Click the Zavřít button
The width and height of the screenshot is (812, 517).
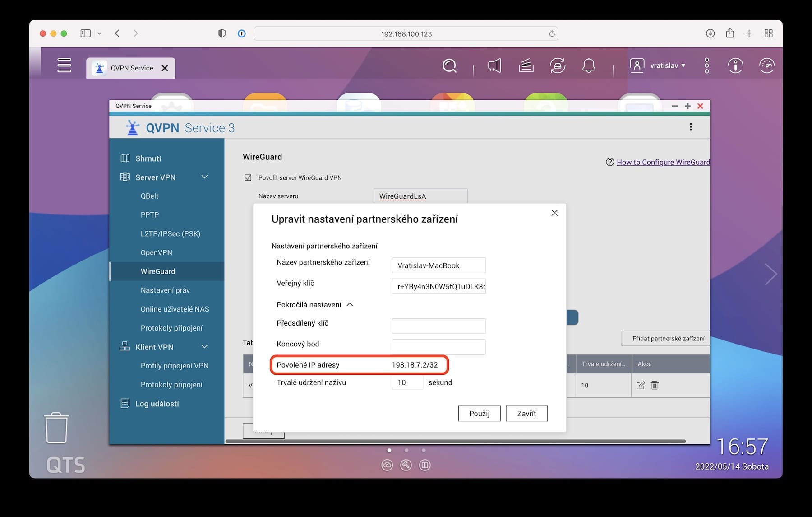[526, 414]
